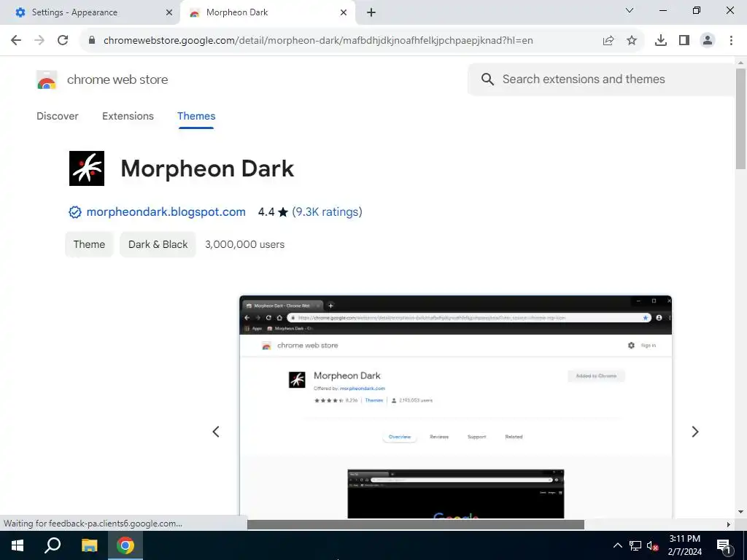
Task: Open the profile avatar icon
Action: (708, 41)
